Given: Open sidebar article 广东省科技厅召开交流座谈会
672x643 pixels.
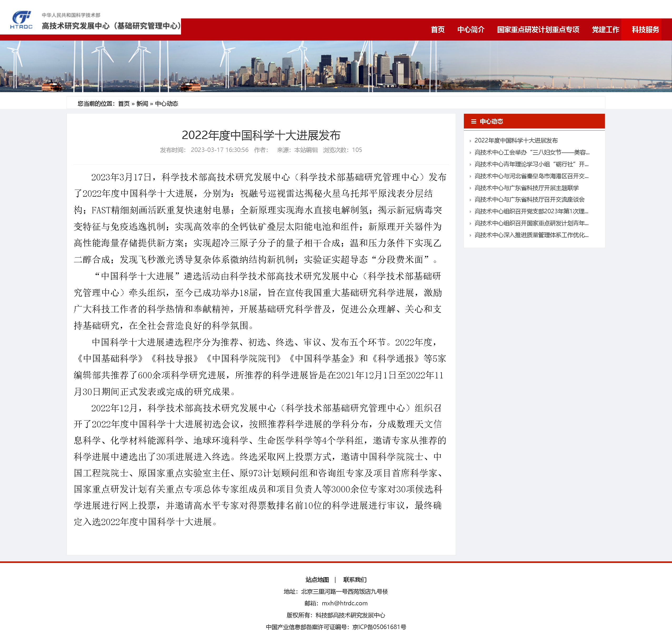Looking at the screenshot, I should pos(529,200).
